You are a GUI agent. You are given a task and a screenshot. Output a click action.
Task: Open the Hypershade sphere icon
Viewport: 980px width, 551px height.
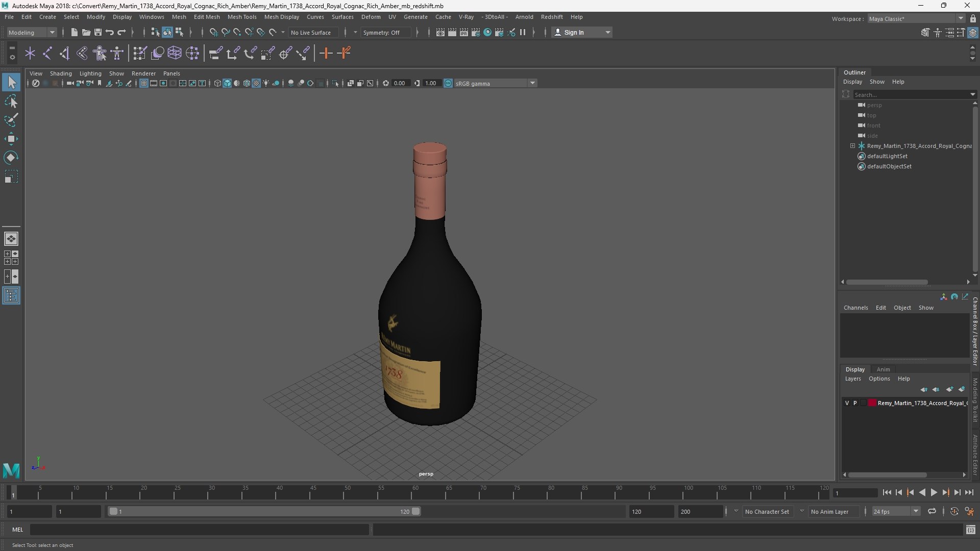pos(487,32)
